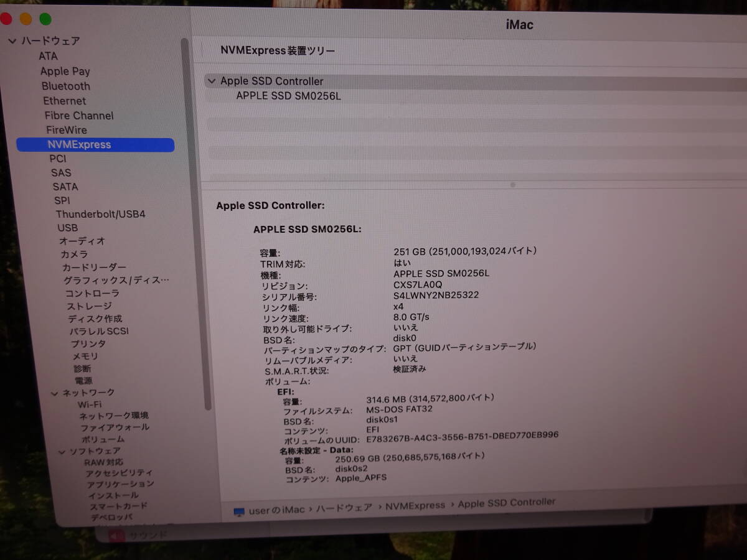
Task: Open the Wi-Fi network entry
Action: tap(90, 404)
